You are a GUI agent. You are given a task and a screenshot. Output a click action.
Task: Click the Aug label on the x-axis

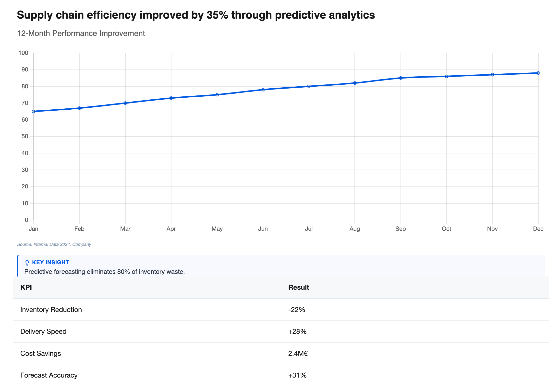[354, 229]
